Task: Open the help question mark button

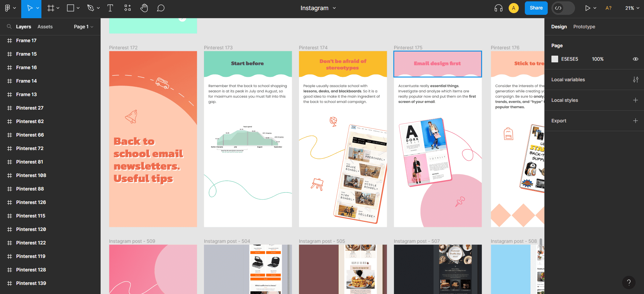Action: tap(629, 283)
